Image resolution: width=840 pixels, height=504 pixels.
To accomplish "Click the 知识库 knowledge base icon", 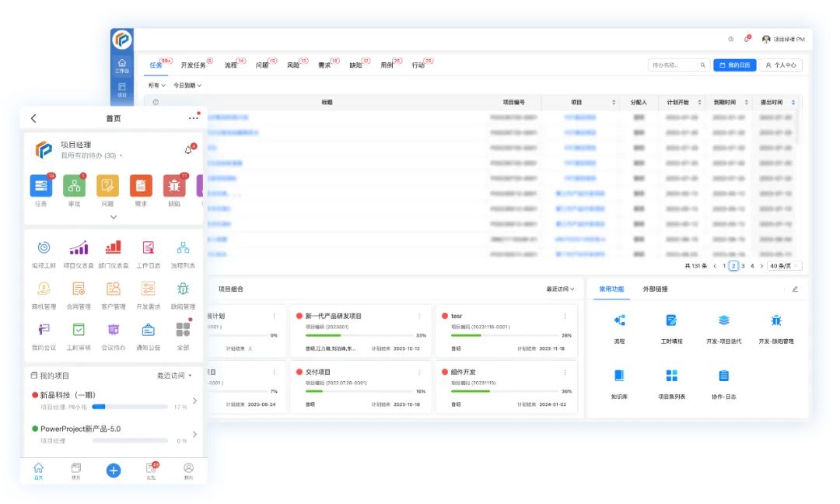I will [619, 376].
